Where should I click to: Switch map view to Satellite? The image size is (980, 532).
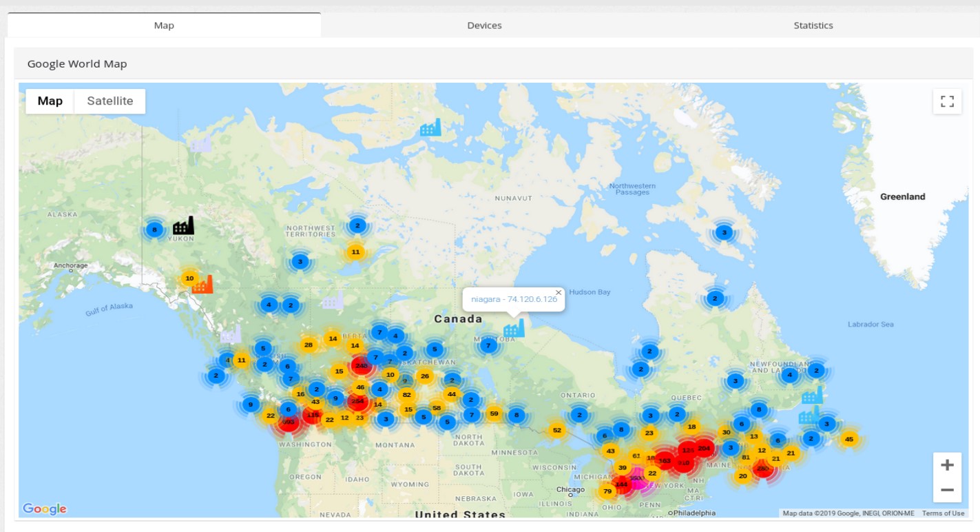click(x=110, y=101)
